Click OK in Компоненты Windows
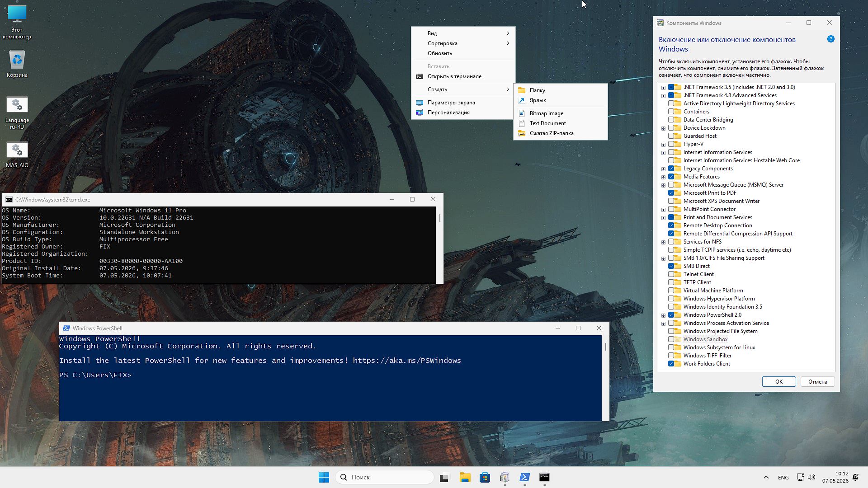 point(778,382)
